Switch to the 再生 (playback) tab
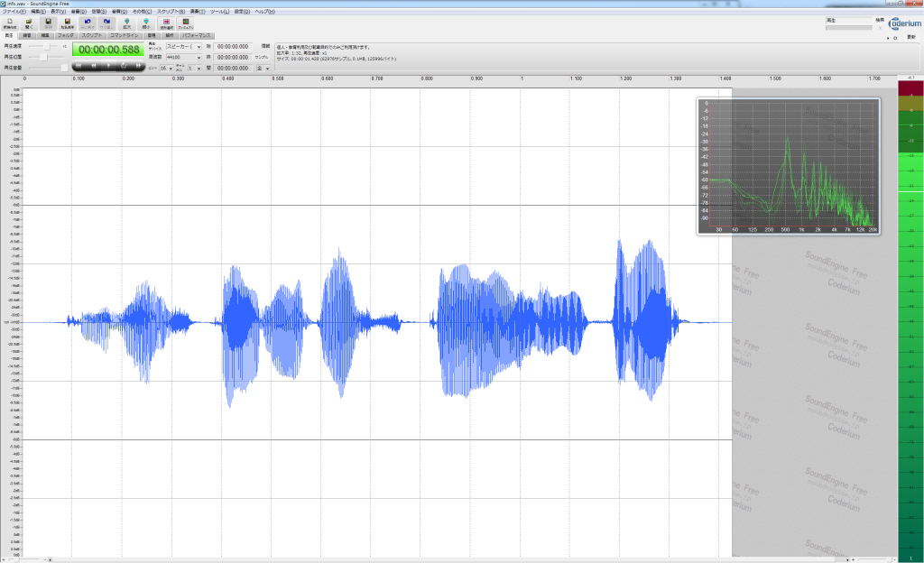Screen dimensions: 924x563 pyautogui.click(x=9, y=35)
